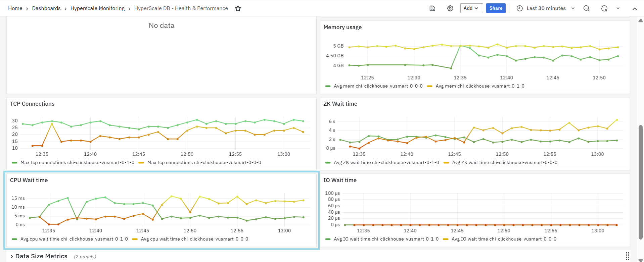Star this dashboard as favorite
Viewport: 644px width, 262px height.
tap(238, 8)
